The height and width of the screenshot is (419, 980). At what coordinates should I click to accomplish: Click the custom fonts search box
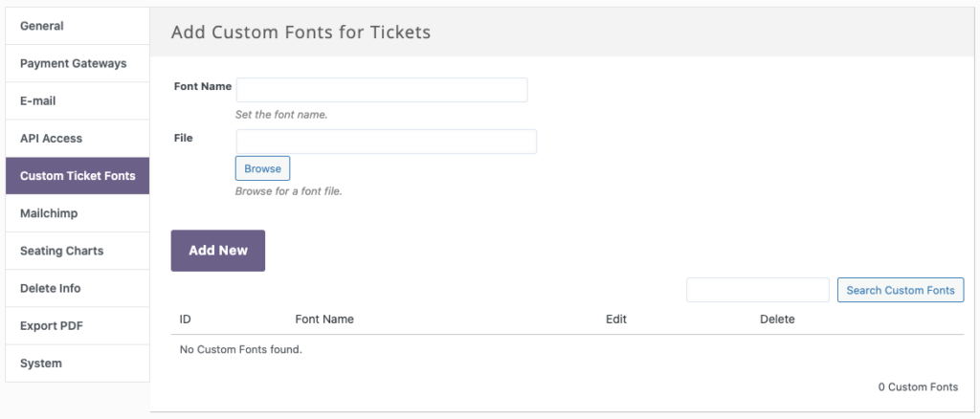pos(758,290)
